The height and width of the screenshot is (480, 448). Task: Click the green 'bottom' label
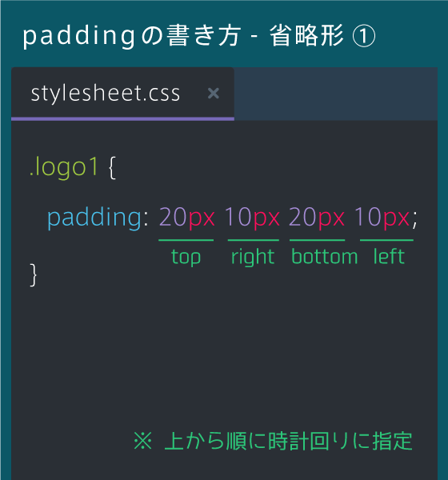(x=325, y=257)
